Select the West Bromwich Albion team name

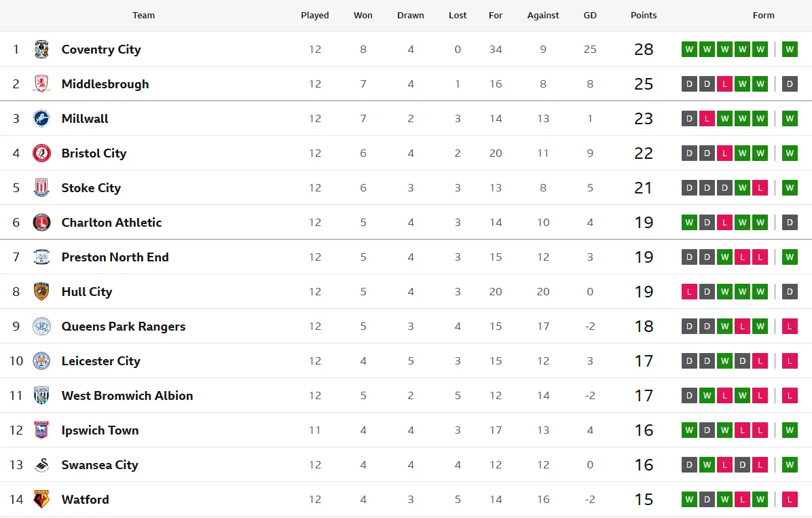(127, 396)
